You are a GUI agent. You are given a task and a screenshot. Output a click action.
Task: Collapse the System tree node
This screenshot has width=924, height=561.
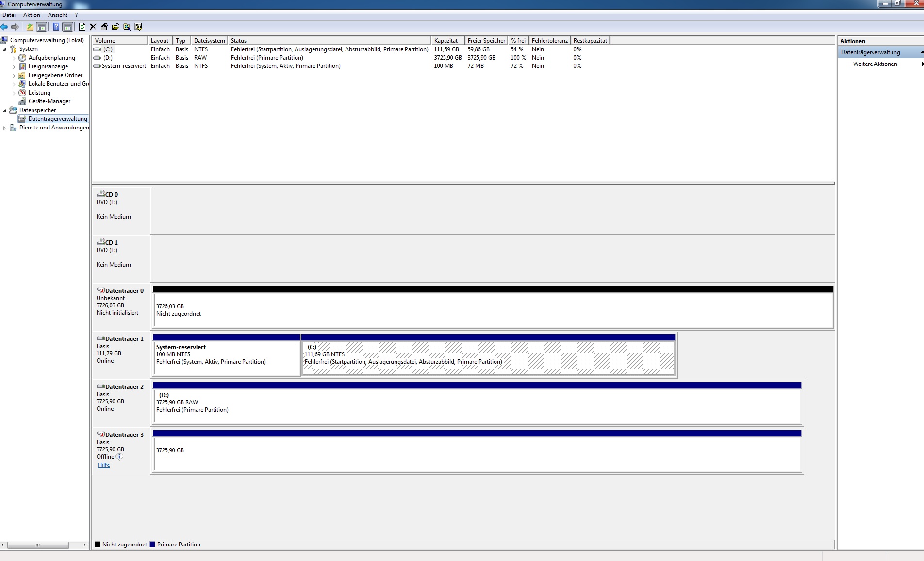pos(5,49)
